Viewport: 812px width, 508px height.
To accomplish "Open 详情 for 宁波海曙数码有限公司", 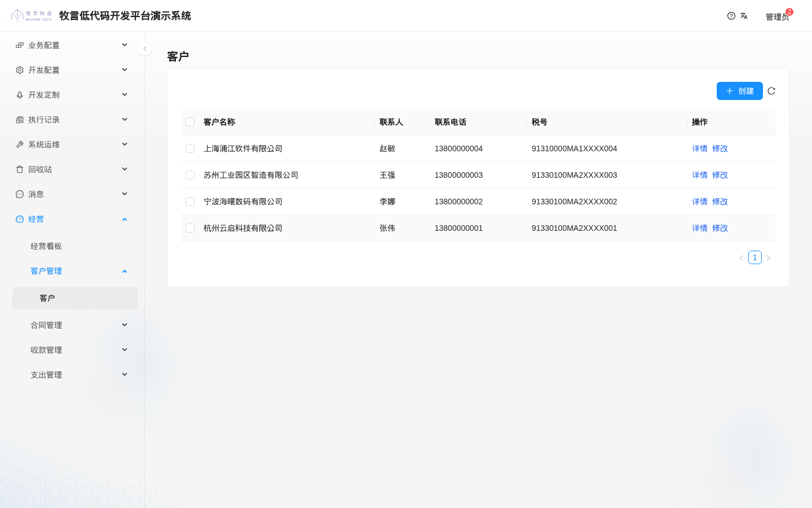I will click(700, 202).
